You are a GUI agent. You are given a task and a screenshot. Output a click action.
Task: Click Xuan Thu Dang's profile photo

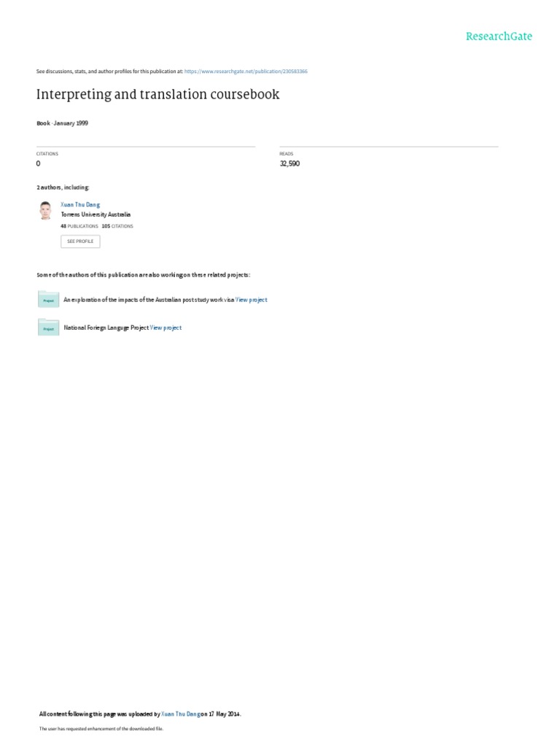pyautogui.click(x=46, y=211)
